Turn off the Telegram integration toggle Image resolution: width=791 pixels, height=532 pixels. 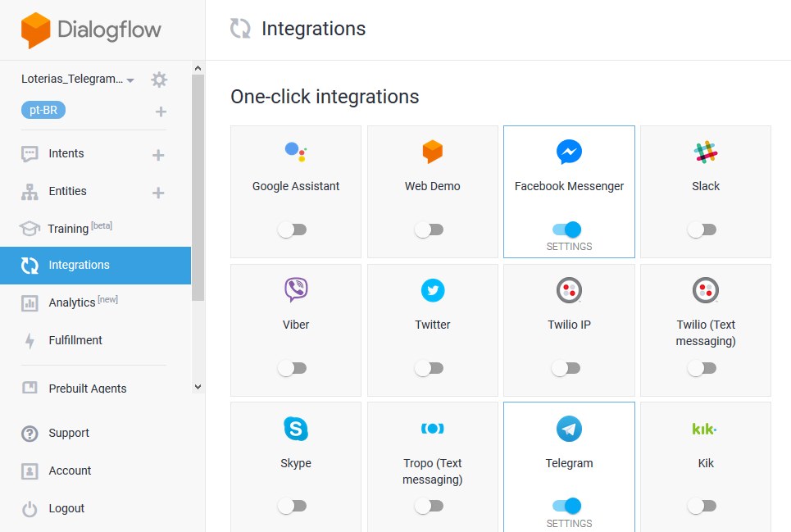(566, 506)
